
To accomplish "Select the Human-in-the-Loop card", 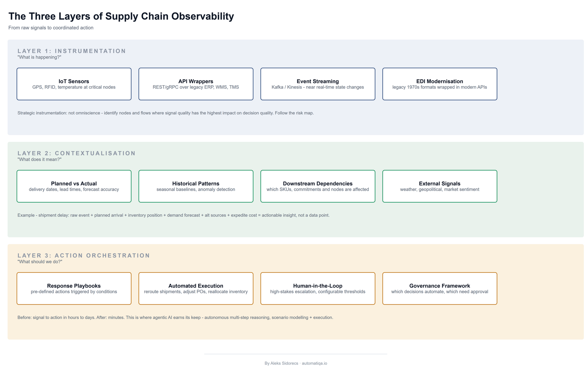I will pos(318,288).
